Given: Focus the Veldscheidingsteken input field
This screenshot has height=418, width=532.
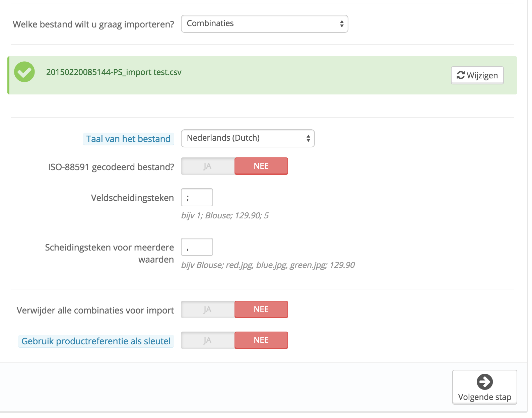Looking at the screenshot, I should pos(197,197).
